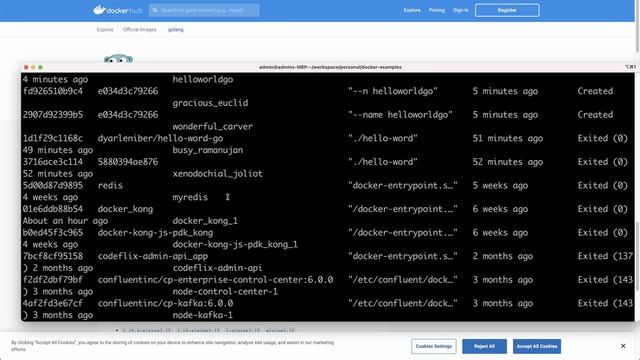The height and width of the screenshot is (360, 640).
Task: Click image name 5880394ae876
Action: click(x=128, y=162)
